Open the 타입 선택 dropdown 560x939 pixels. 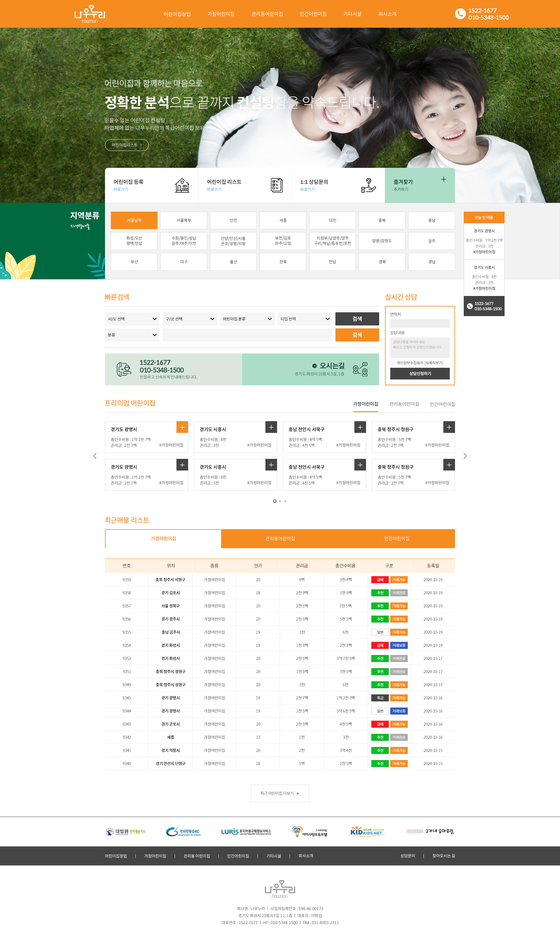[x=305, y=319]
